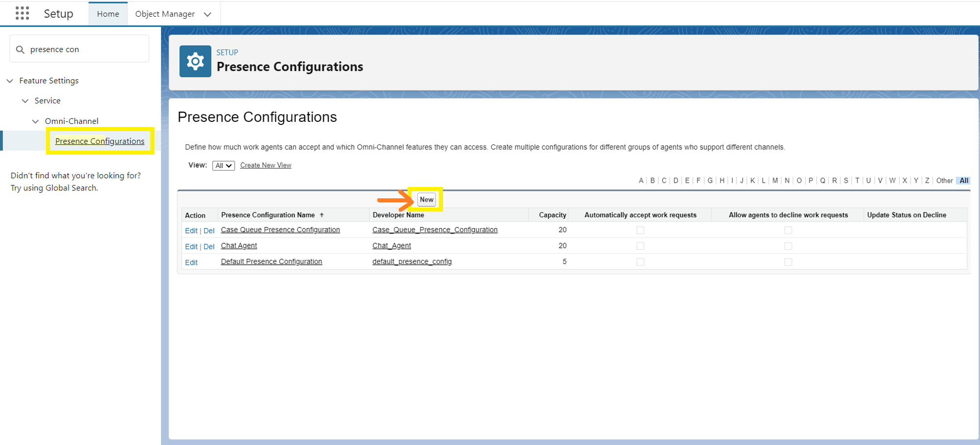Click the Setup label in the header
The width and height of the screenshot is (980, 445).
click(x=58, y=14)
